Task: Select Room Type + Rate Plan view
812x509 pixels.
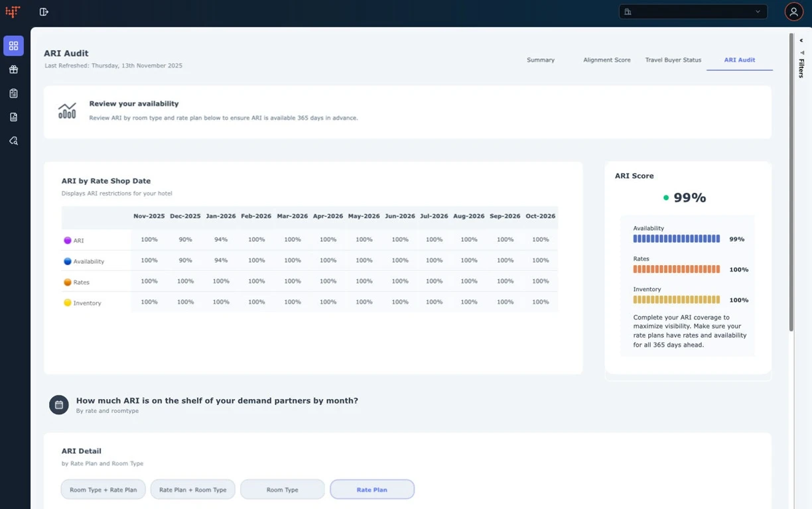Action: coord(103,490)
